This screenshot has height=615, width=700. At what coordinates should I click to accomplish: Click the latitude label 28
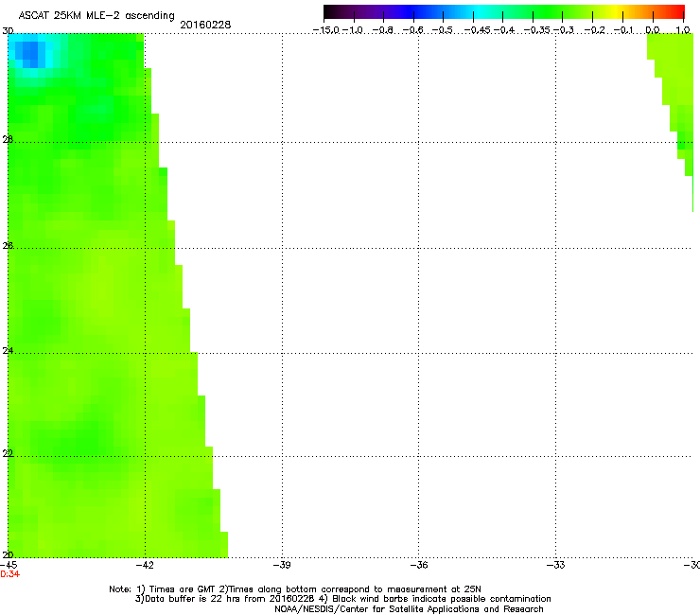point(8,140)
